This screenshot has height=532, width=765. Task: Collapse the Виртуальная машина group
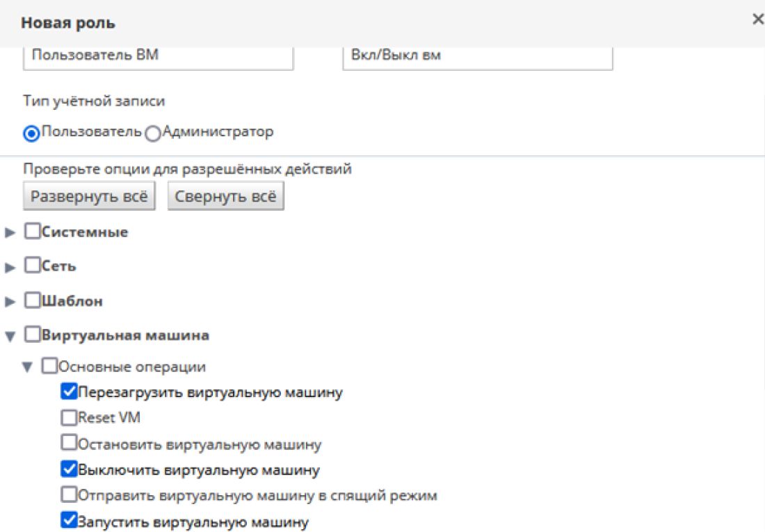coord(10,337)
